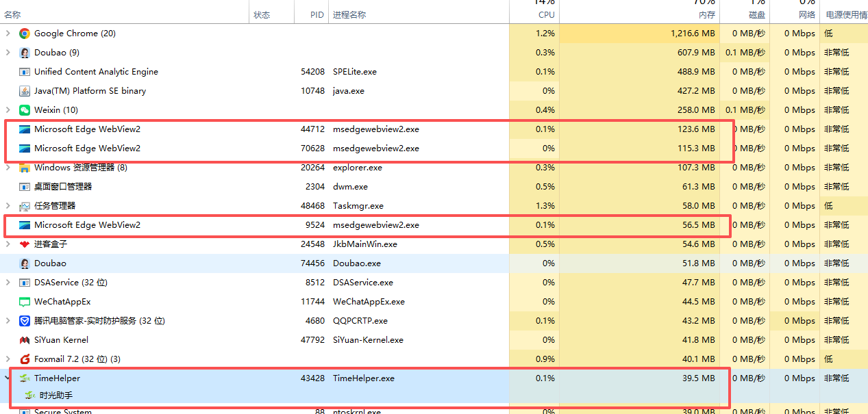
Task: Click memory value 1,216.6 MB
Action: pyautogui.click(x=693, y=34)
